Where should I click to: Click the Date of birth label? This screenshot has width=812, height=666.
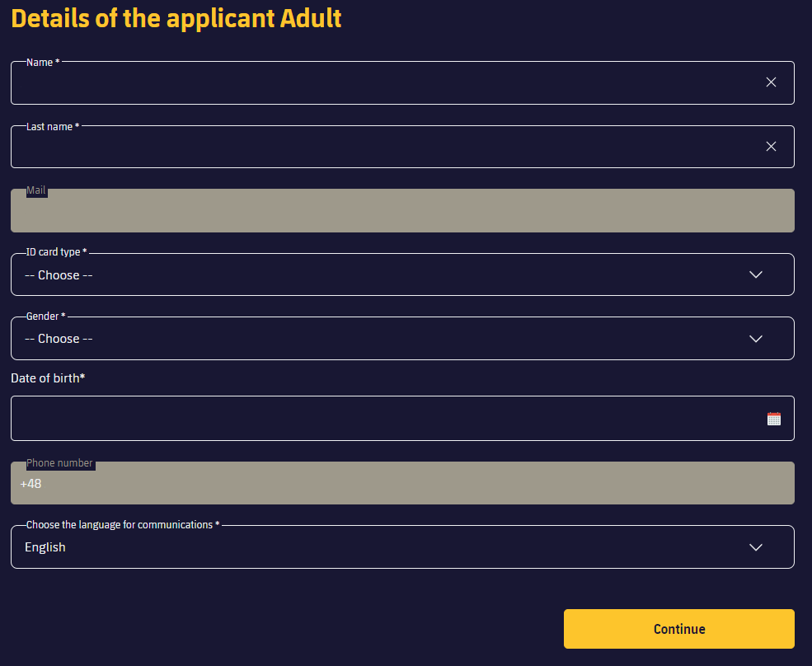pos(48,378)
